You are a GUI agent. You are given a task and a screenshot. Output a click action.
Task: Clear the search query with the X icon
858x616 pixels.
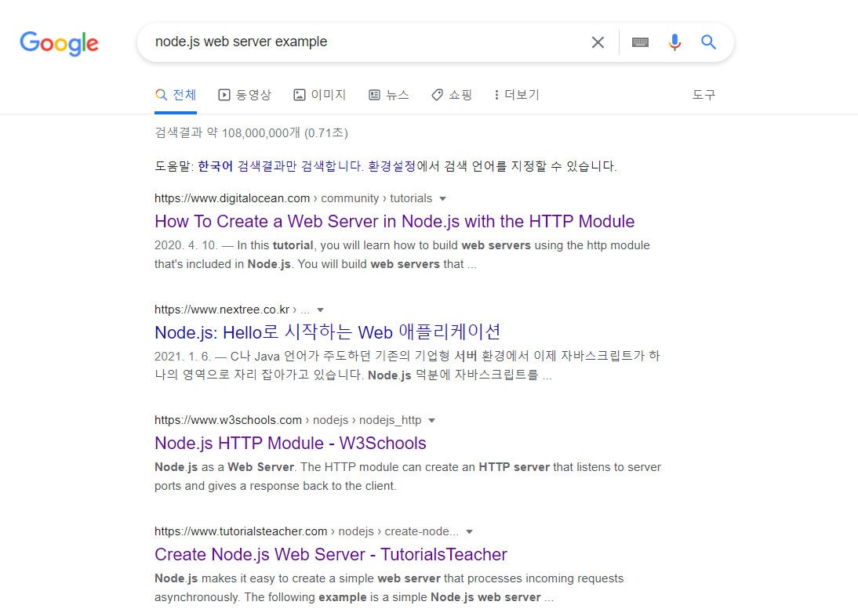click(598, 42)
